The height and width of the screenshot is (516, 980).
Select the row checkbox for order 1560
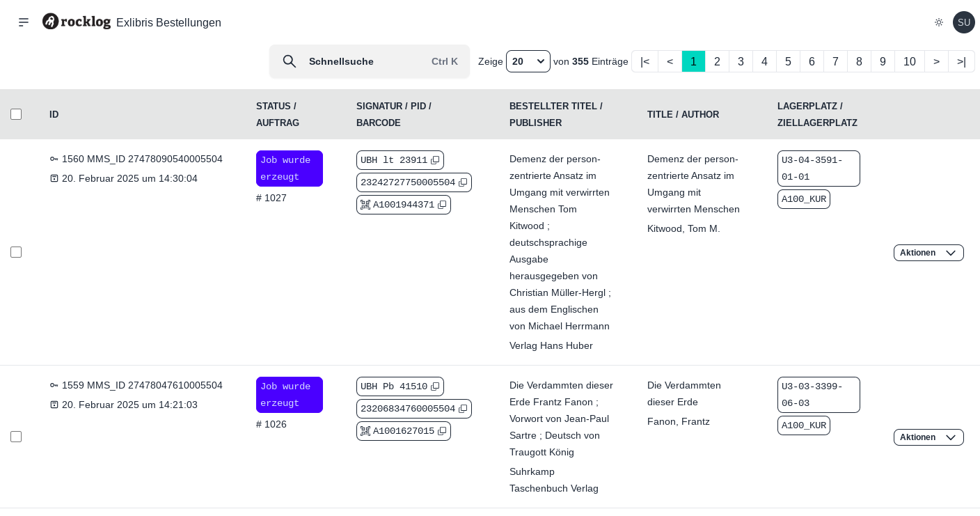16,252
